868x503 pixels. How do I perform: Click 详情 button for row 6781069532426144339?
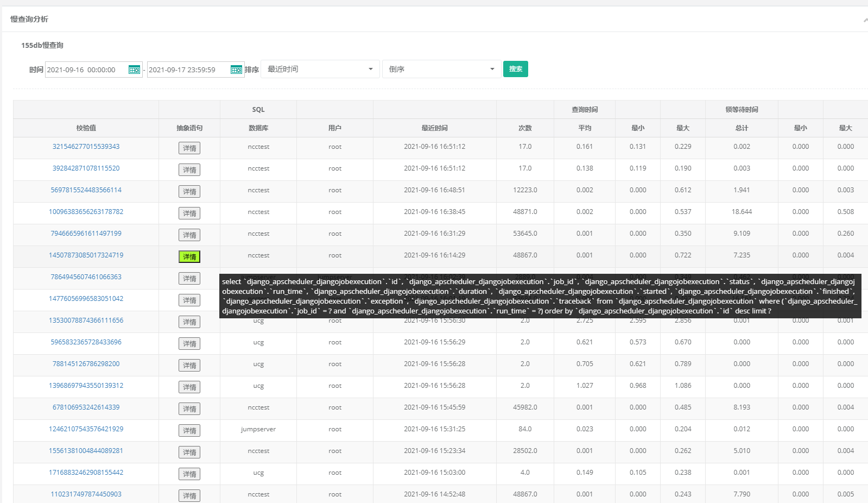pos(189,409)
